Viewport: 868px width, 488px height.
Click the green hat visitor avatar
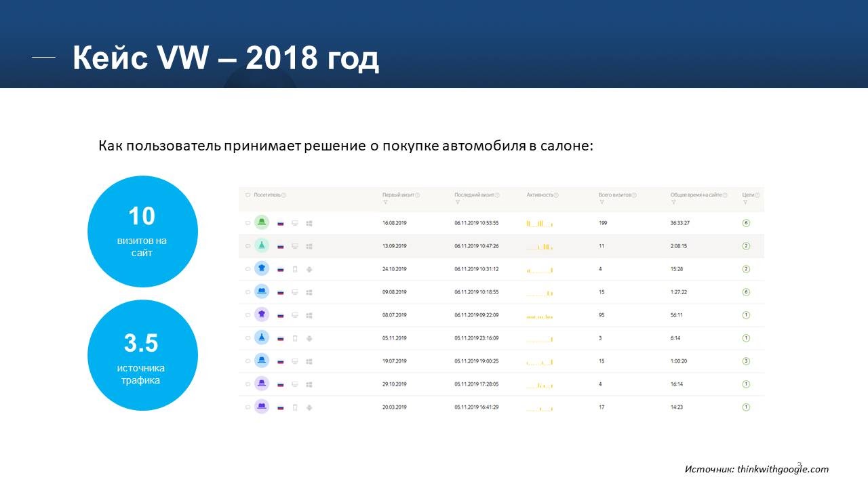[x=262, y=222]
